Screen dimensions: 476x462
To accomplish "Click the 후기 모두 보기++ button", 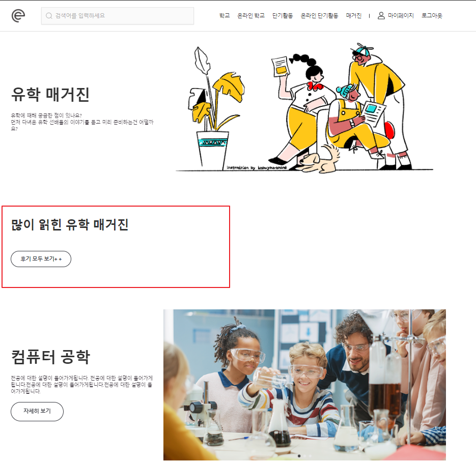I will coord(41,259).
